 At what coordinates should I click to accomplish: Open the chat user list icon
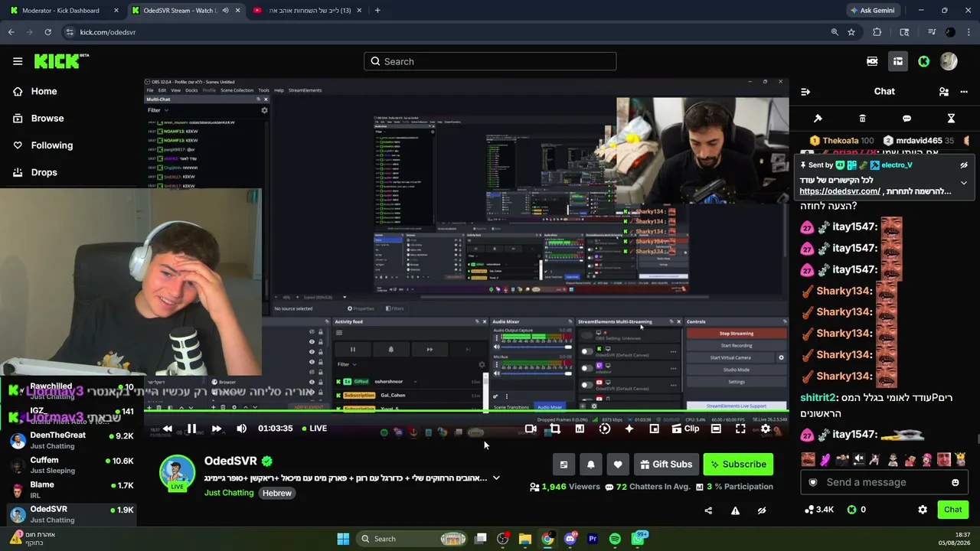pyautogui.click(x=944, y=92)
